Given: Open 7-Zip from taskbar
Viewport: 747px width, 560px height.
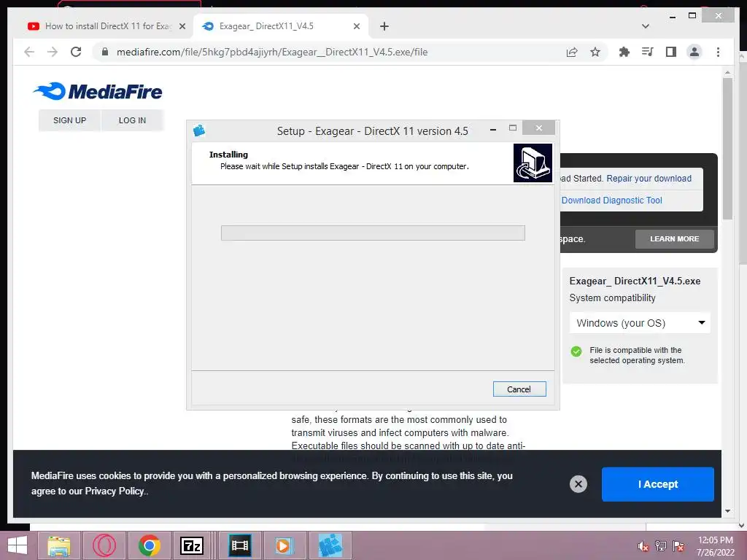Looking at the screenshot, I should coord(192,545).
